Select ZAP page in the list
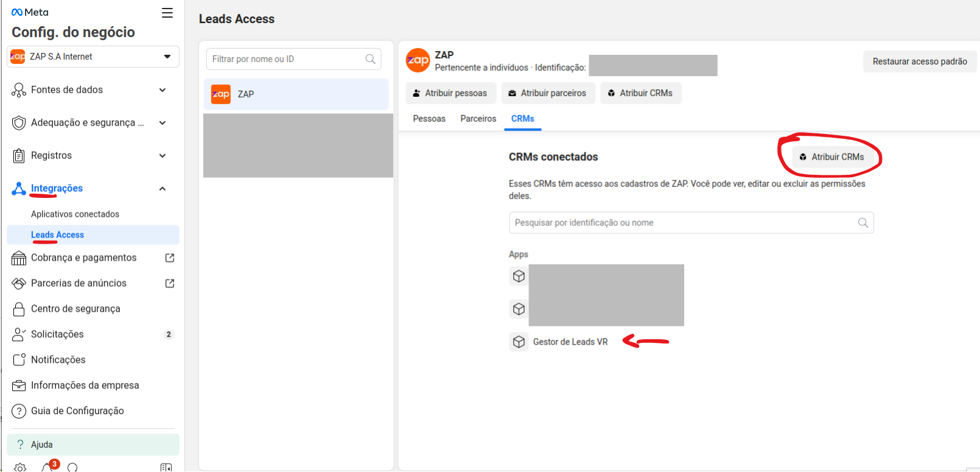The height and width of the screenshot is (472, 980). pyautogui.click(x=296, y=95)
